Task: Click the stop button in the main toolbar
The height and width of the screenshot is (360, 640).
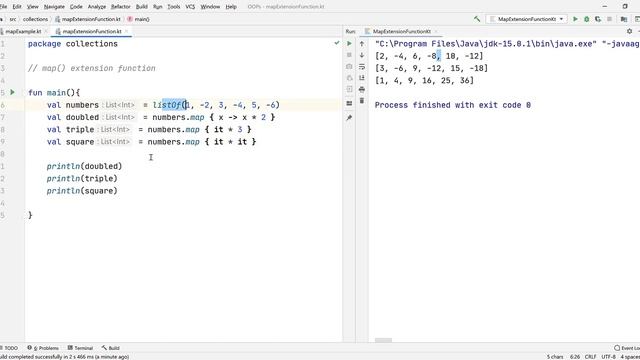Action: point(609,19)
